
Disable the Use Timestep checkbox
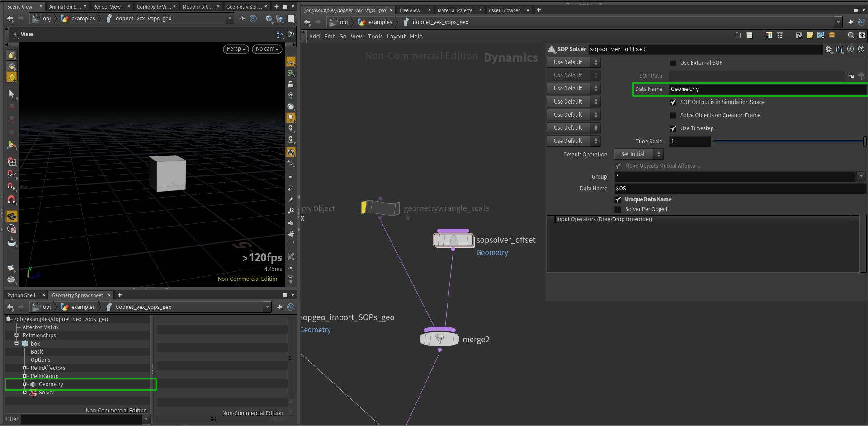click(673, 128)
